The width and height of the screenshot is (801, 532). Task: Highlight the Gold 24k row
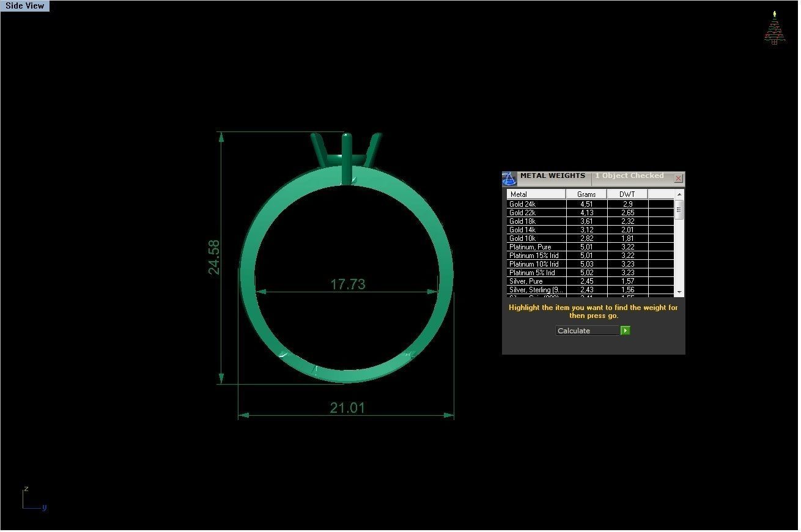(x=590, y=204)
